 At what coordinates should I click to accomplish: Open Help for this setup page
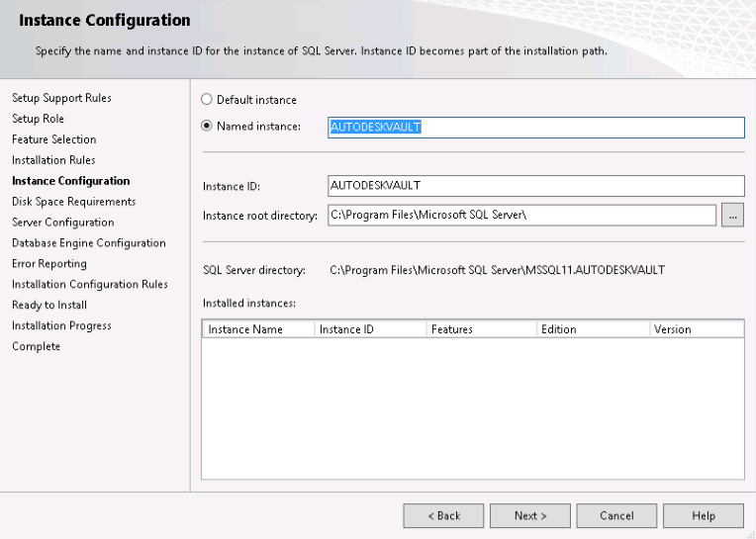[x=704, y=515]
